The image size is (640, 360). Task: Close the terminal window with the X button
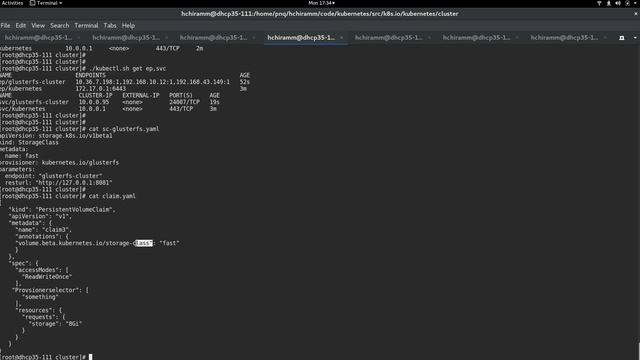click(x=636, y=13)
